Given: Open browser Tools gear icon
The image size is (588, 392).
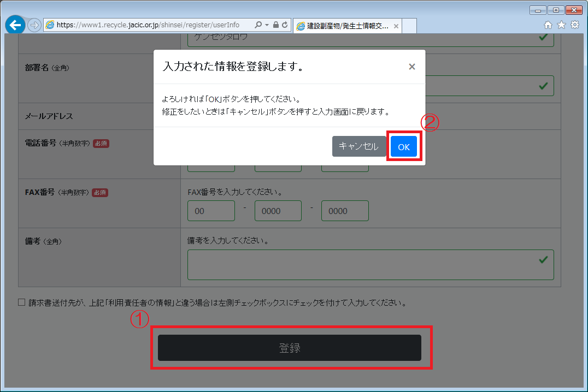Looking at the screenshot, I should 575,25.
